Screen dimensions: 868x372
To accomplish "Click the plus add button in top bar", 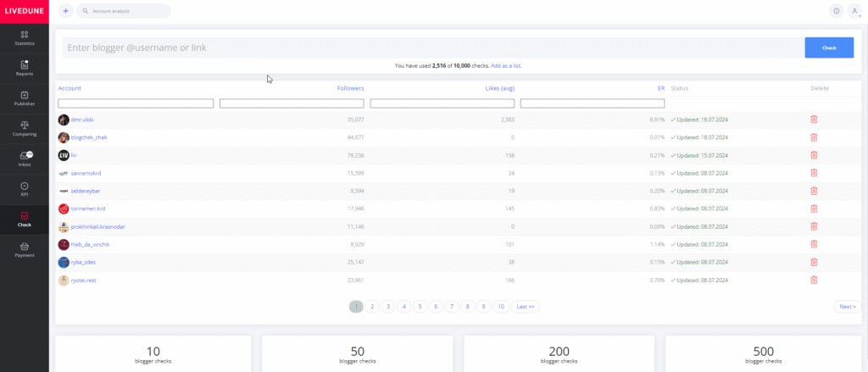I will pos(66,11).
